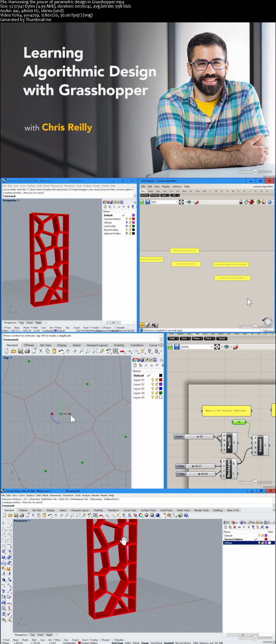
Task: Open the Top viewport title dropdown arrow
Action: point(11,358)
